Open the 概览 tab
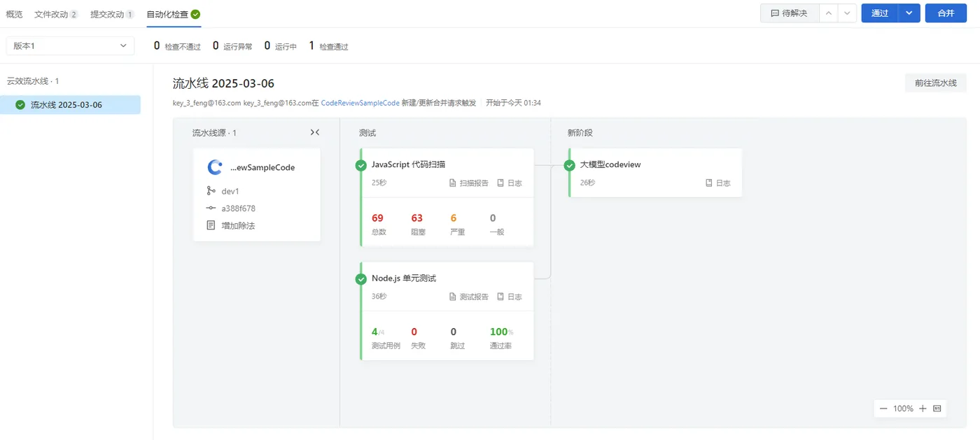This screenshot has height=440, width=980. coord(14,14)
